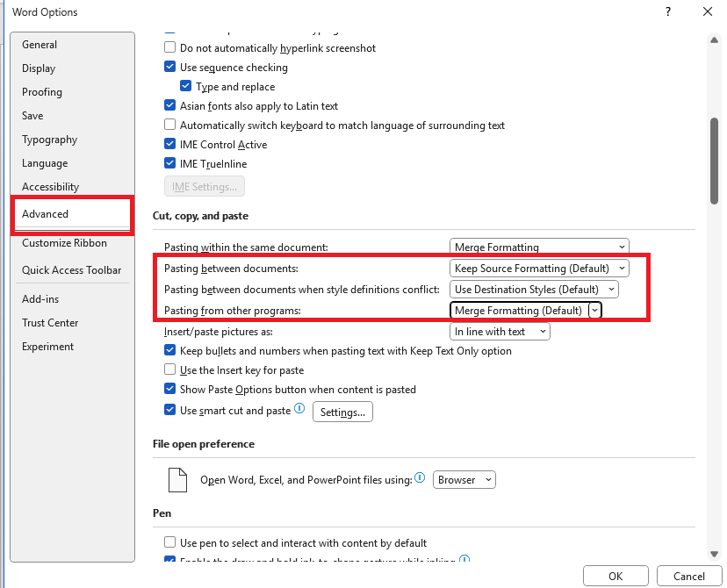Screen dimensions: 727x588
Task: Enable Use pen to select and interact with content
Action: [169, 542]
